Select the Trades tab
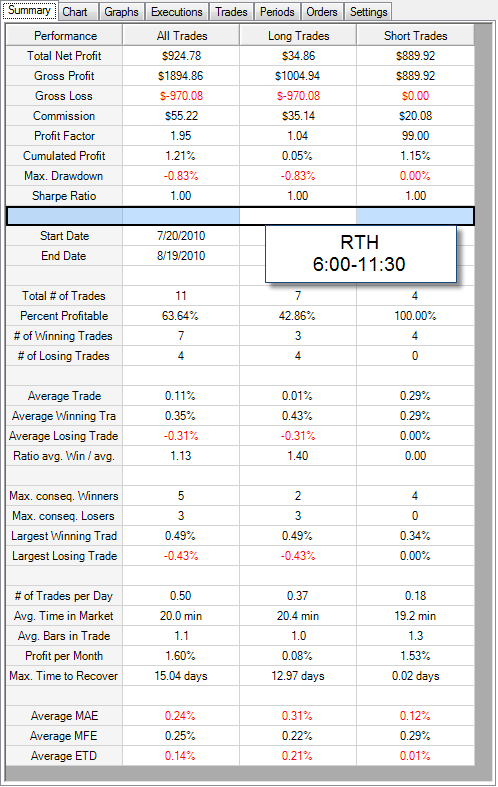The height and width of the screenshot is (787, 498). click(231, 12)
